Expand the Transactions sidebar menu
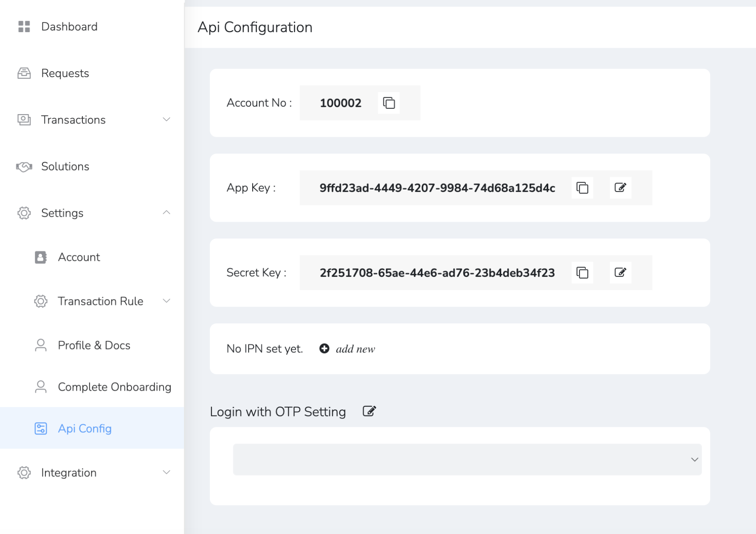This screenshot has width=756, height=534. 167,119
